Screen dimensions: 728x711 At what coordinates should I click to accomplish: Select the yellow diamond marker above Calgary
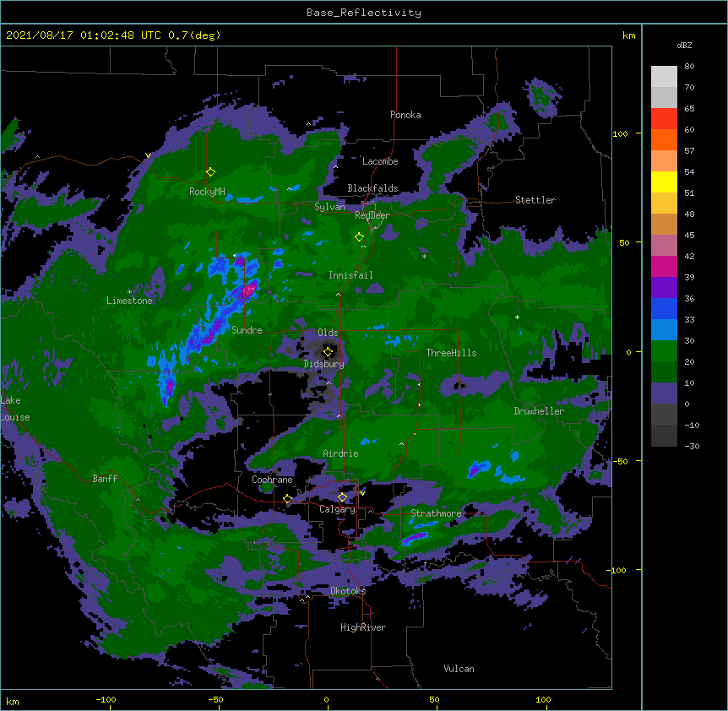(x=342, y=497)
